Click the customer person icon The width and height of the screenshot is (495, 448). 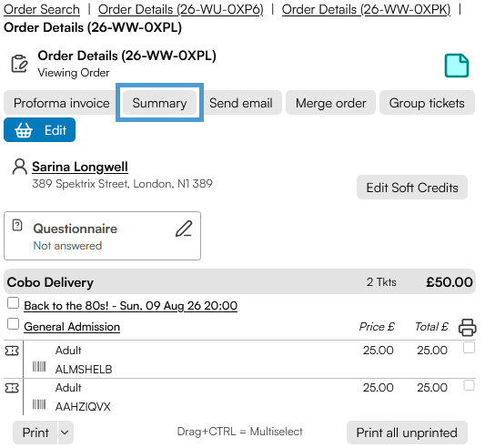(x=20, y=167)
